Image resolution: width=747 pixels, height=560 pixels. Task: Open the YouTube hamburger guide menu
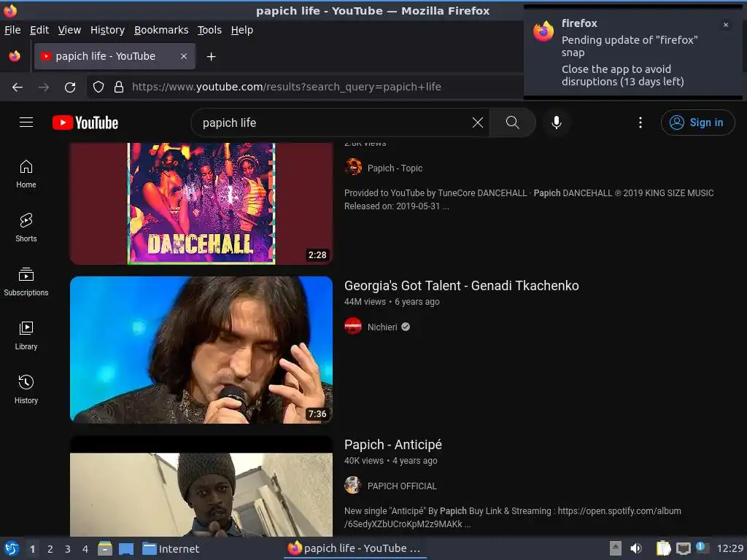[26, 122]
